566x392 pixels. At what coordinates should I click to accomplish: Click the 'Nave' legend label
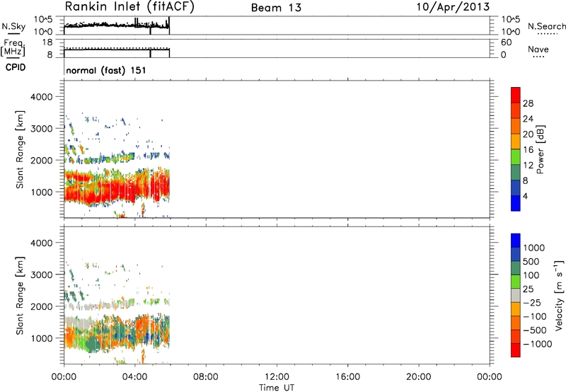[538, 49]
